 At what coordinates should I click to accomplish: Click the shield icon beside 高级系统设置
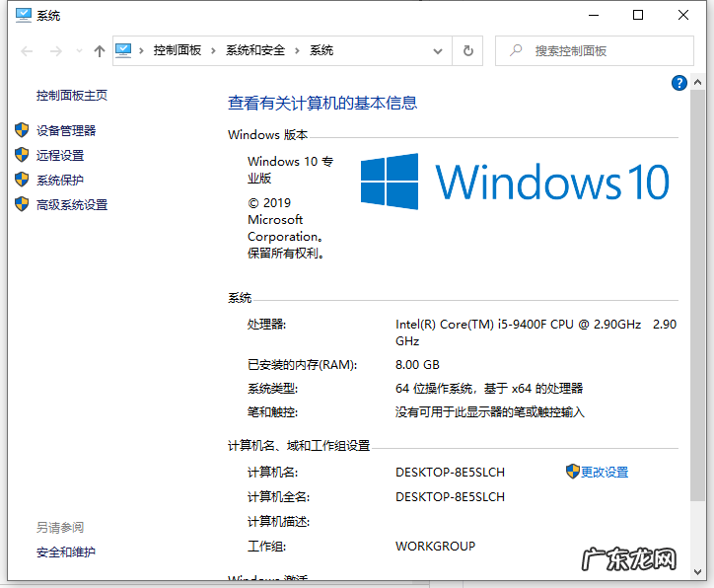tap(22, 204)
